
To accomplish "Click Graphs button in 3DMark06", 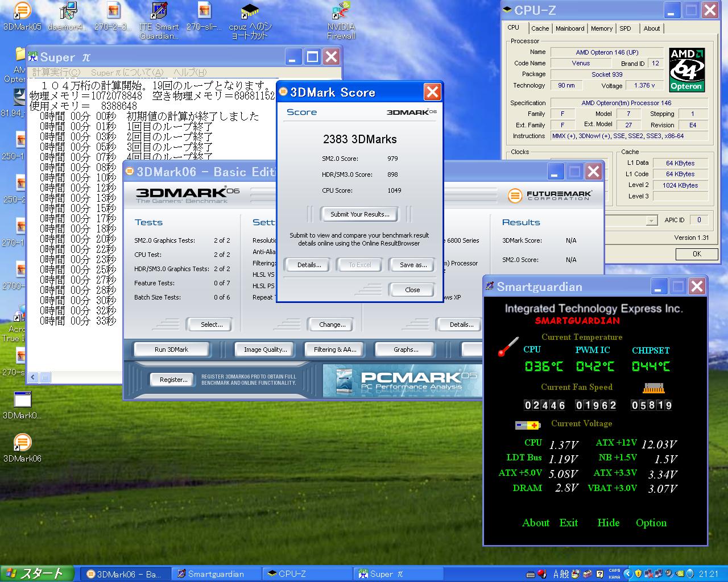I will coord(406,350).
